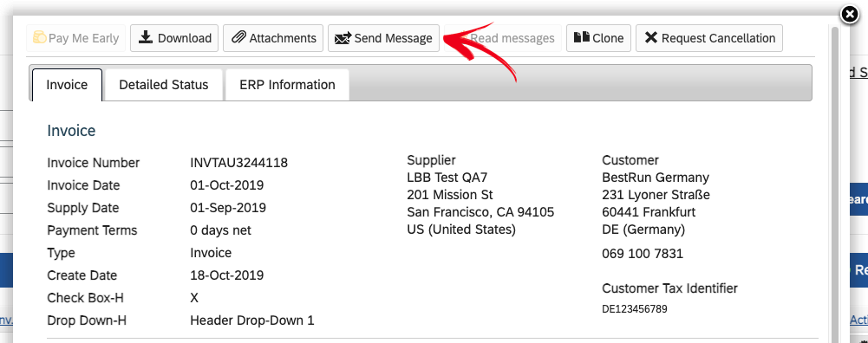868x343 pixels.
Task: Click the Clone button label
Action: pos(608,38)
